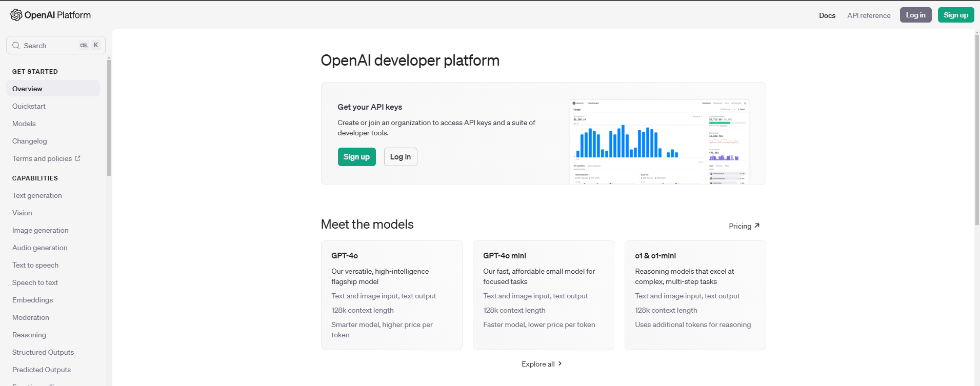The width and height of the screenshot is (980, 386).
Task: Focus the Search input field
Action: point(56,45)
